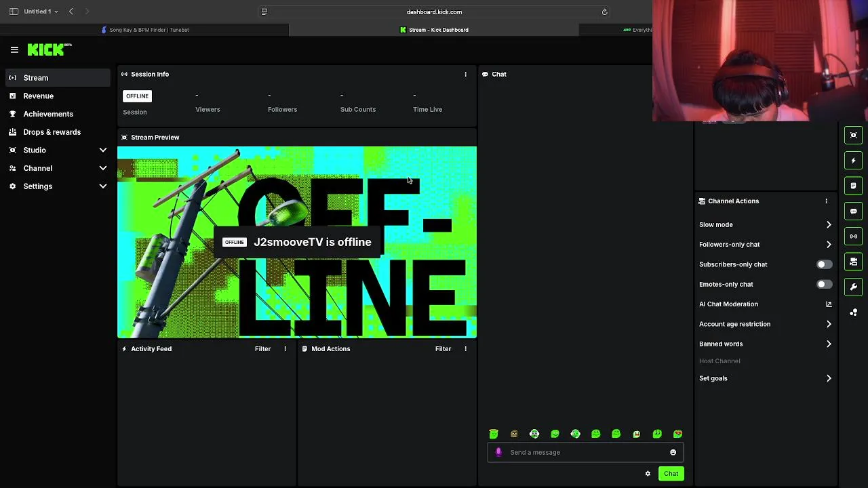Open the Channel Actions three-dot menu

826,201
